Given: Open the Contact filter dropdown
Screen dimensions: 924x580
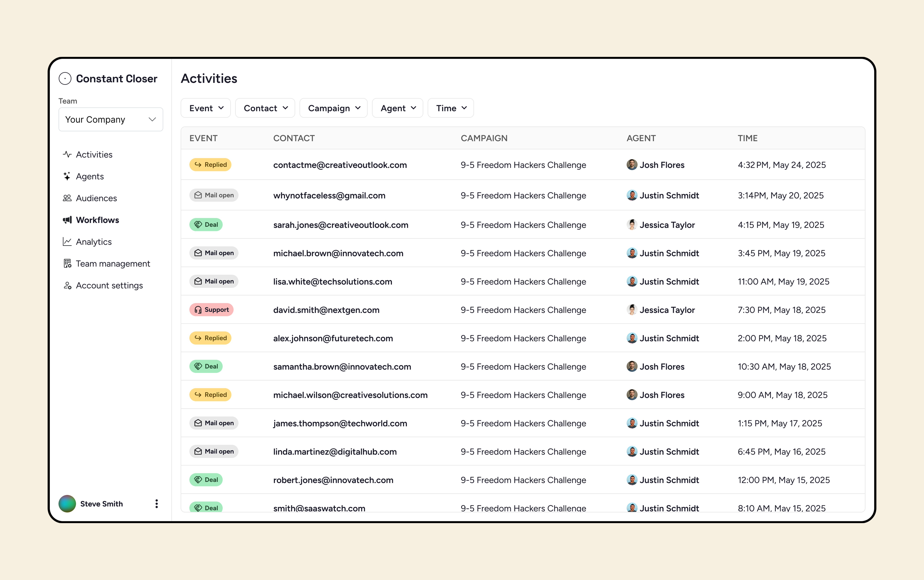Looking at the screenshot, I should [x=265, y=108].
